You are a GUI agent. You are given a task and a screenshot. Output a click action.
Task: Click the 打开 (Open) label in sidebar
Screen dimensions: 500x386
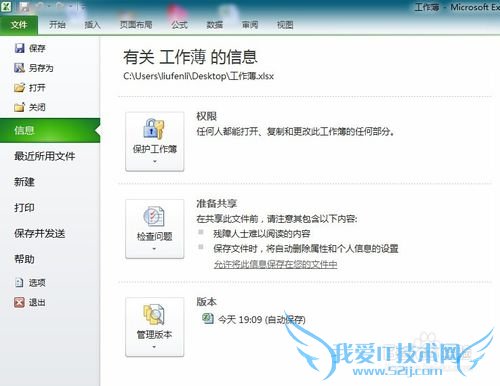tap(37, 88)
